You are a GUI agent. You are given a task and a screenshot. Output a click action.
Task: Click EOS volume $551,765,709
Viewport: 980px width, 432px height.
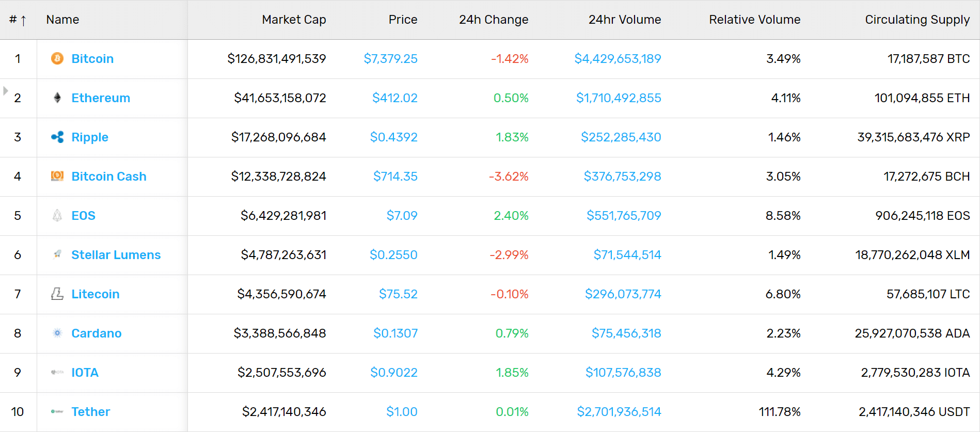point(624,216)
